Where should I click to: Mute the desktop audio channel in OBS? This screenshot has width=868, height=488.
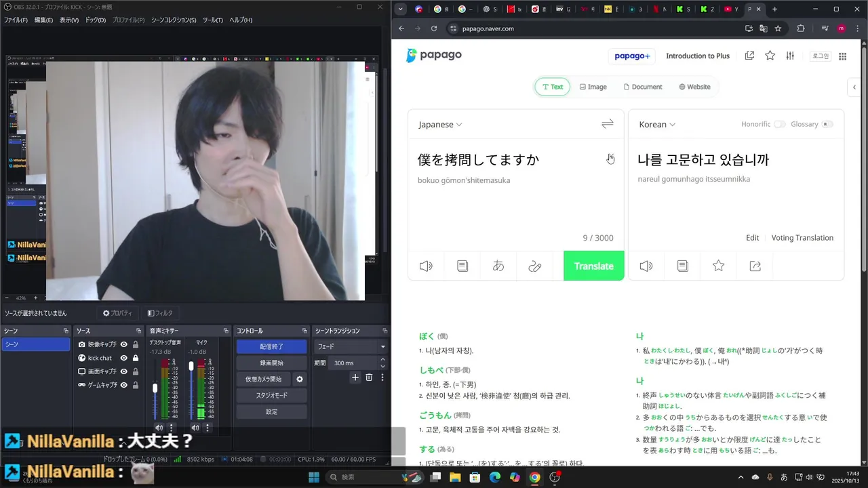tap(159, 428)
